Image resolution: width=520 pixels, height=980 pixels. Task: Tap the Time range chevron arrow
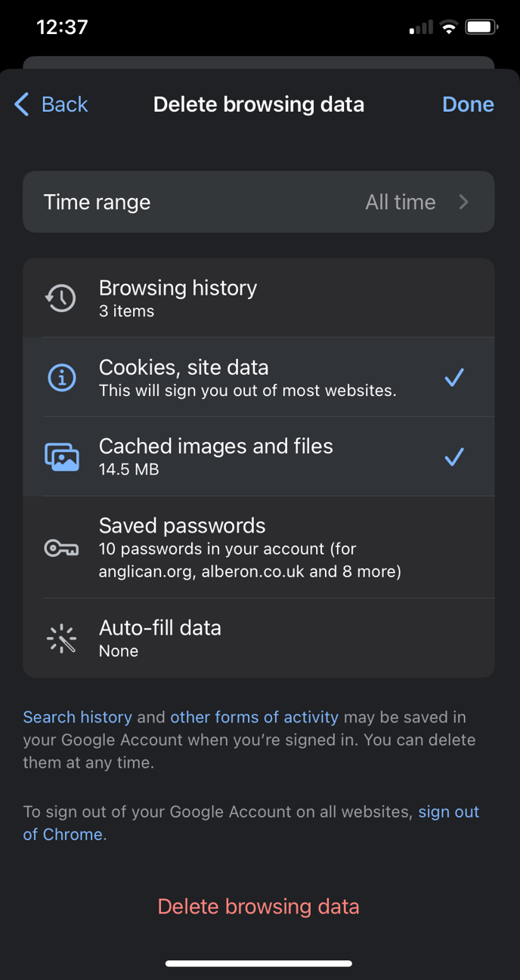(x=464, y=202)
